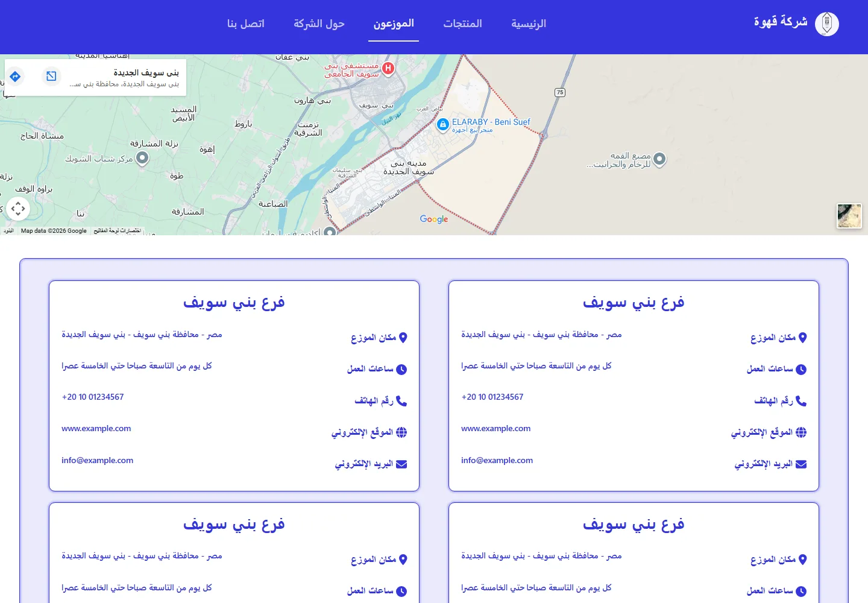
Task: Open map keyboard shortcuts link
Action: pyautogui.click(x=118, y=231)
